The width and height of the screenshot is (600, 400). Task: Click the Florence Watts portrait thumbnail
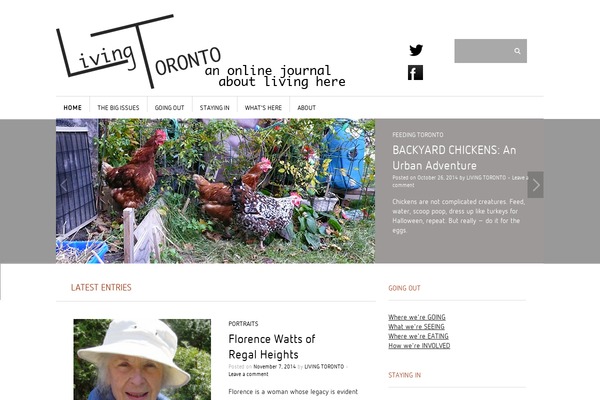142,359
